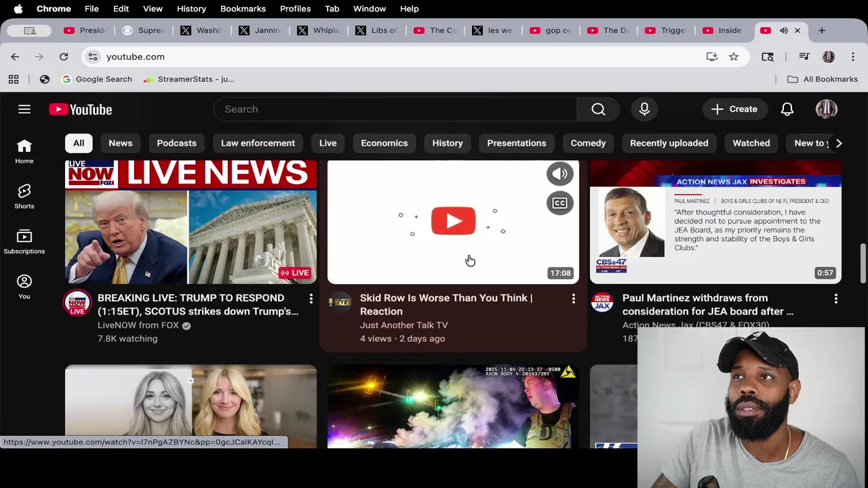This screenshot has width=868, height=488.
Task: Show more filter chips with right arrow
Action: tap(838, 143)
